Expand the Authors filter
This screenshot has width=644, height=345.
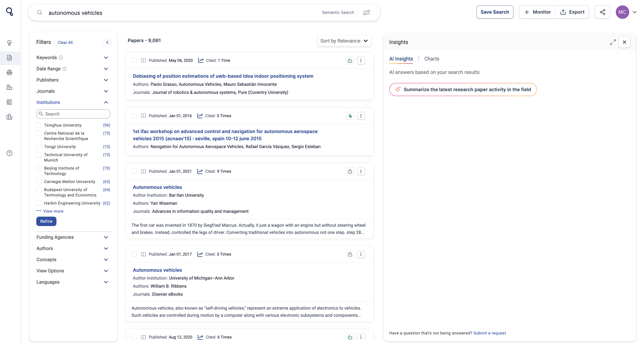coord(106,248)
